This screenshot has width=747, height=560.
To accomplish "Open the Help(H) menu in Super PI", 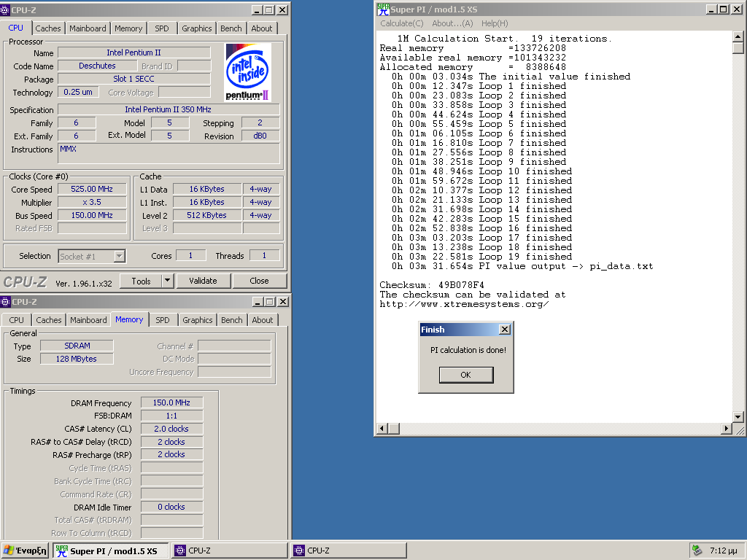I will pos(495,23).
